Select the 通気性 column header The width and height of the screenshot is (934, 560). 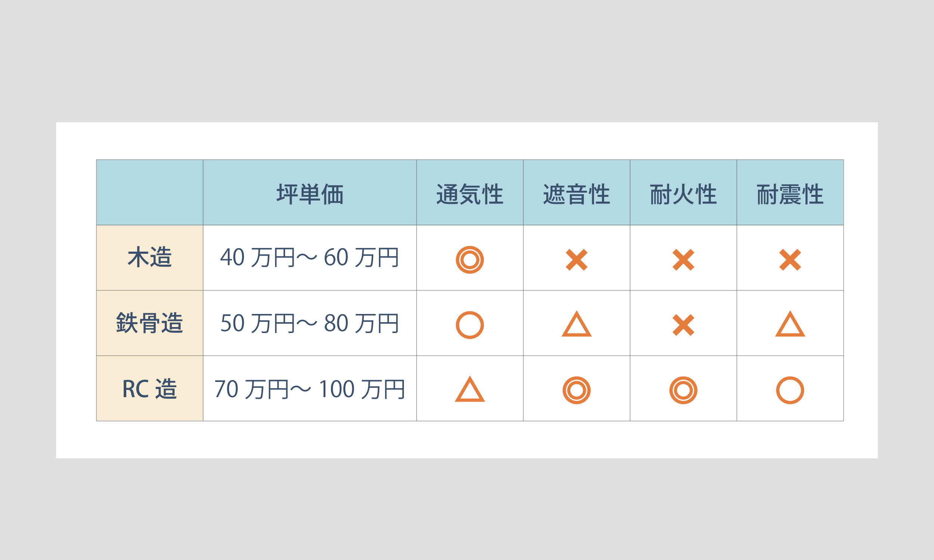(x=470, y=192)
